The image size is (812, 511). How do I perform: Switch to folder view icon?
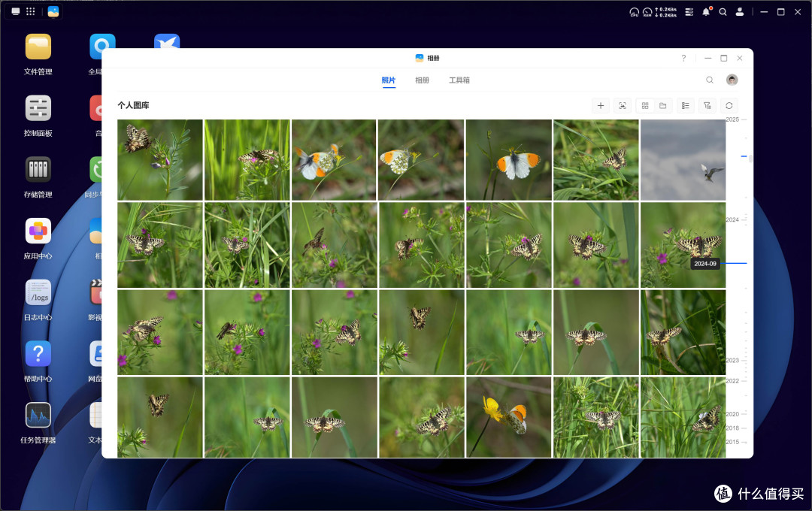point(663,106)
